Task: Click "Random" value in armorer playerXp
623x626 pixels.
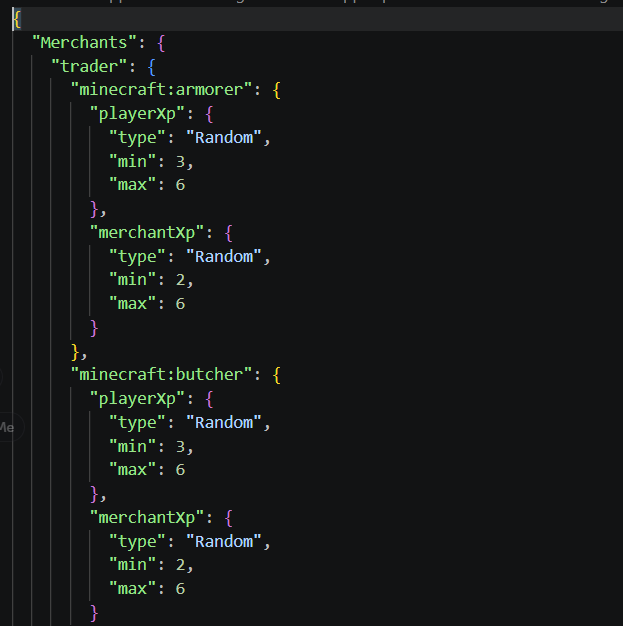Action: click(x=224, y=138)
